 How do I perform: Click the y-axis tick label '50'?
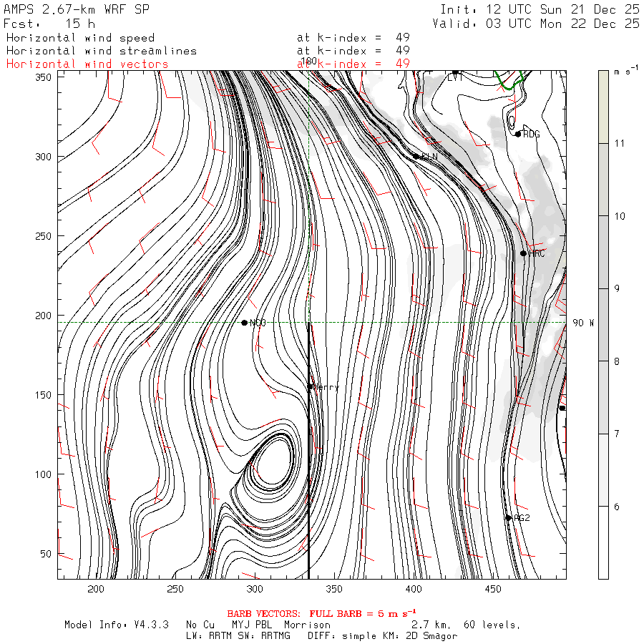pyautogui.click(x=46, y=554)
